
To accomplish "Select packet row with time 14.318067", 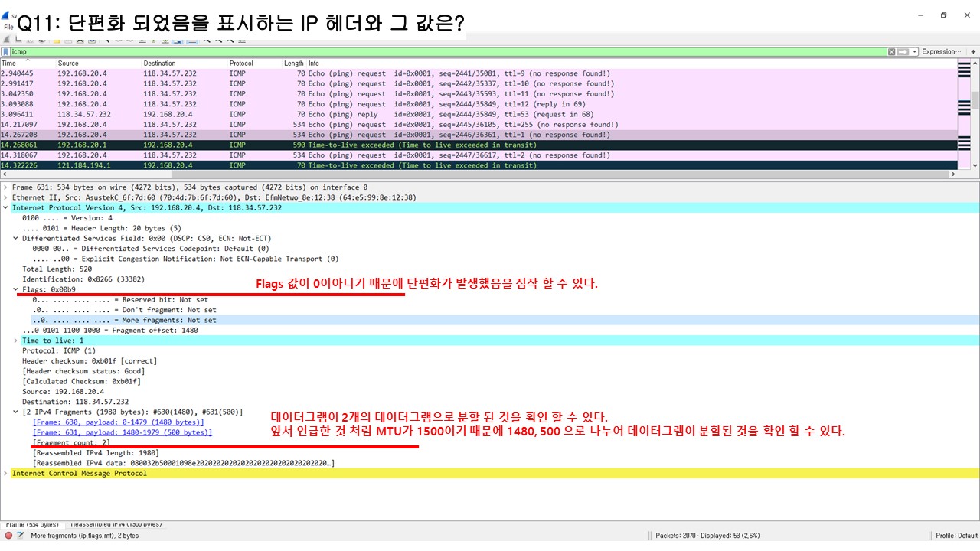I will [479, 155].
